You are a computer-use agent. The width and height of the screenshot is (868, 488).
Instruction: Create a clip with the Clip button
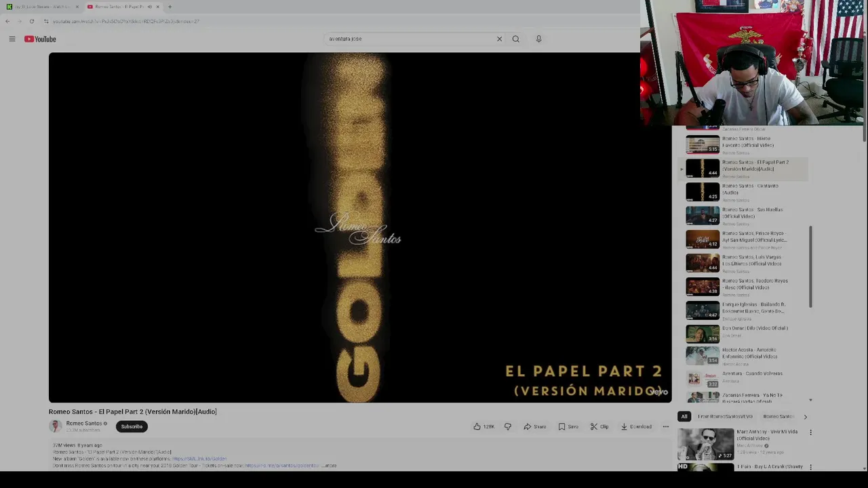(599, 426)
